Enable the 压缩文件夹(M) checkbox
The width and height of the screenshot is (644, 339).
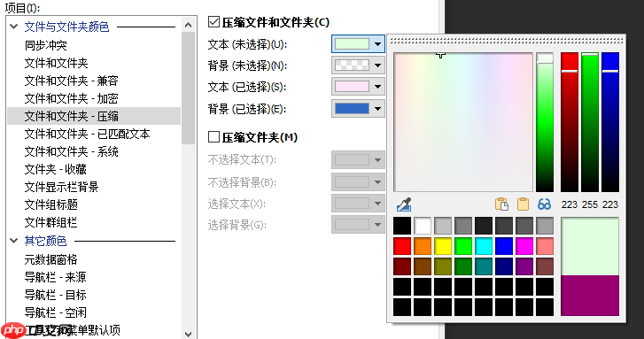[213, 136]
